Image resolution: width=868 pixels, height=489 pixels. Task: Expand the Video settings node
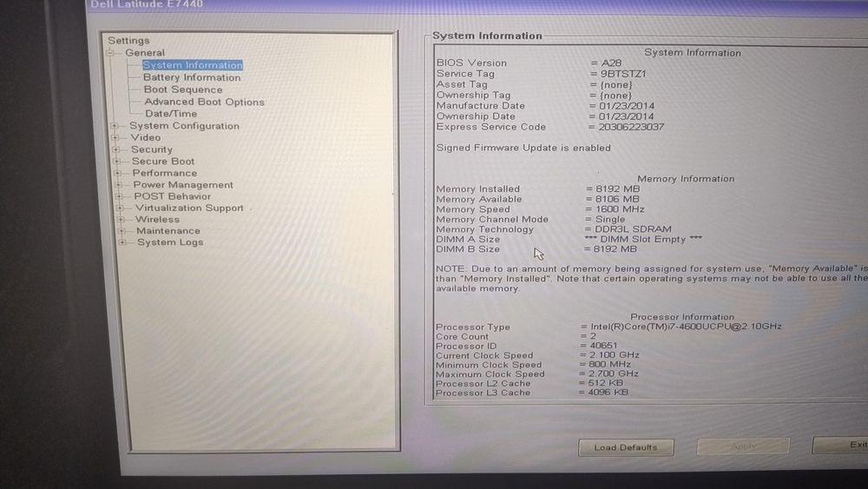click(115, 138)
